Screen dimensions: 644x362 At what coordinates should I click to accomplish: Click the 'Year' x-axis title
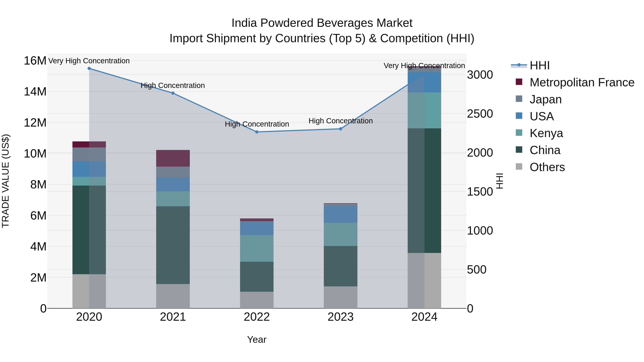tap(257, 340)
